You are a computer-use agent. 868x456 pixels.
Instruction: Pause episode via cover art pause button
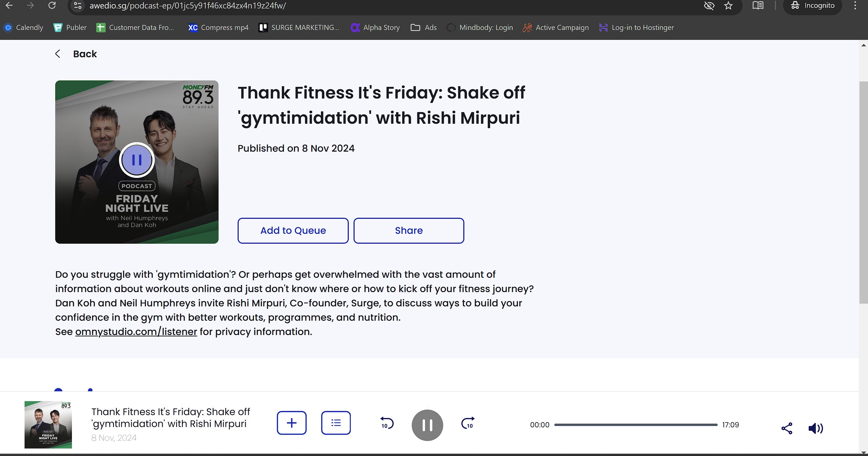coord(137,159)
